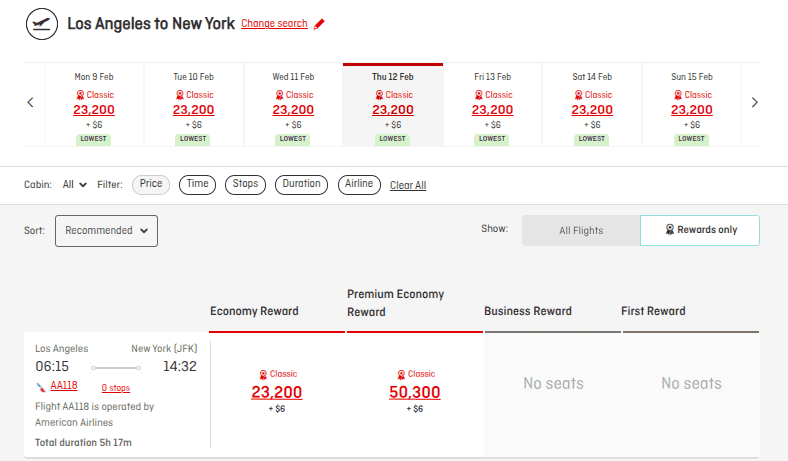Screen dimensions: 788x461
Task: Open the Change search link
Action: [274, 24]
